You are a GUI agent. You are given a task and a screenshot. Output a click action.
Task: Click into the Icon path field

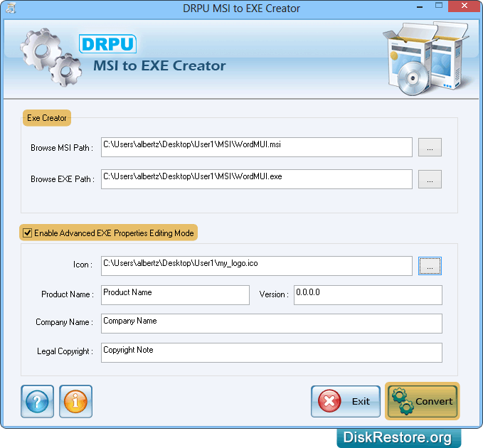coord(257,266)
